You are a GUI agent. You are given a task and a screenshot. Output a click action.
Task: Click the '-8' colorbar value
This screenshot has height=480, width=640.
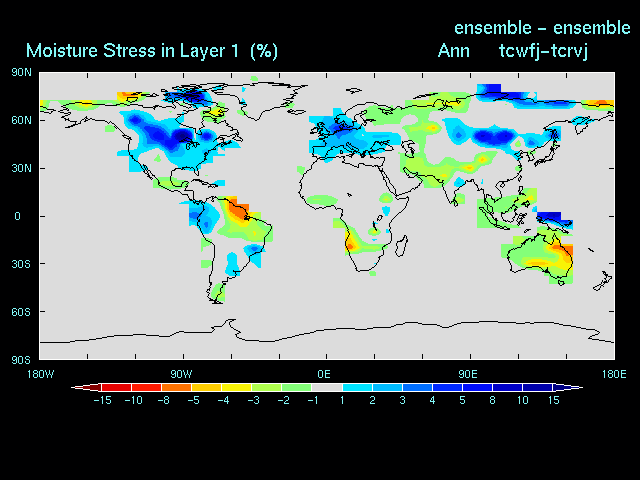click(x=163, y=400)
